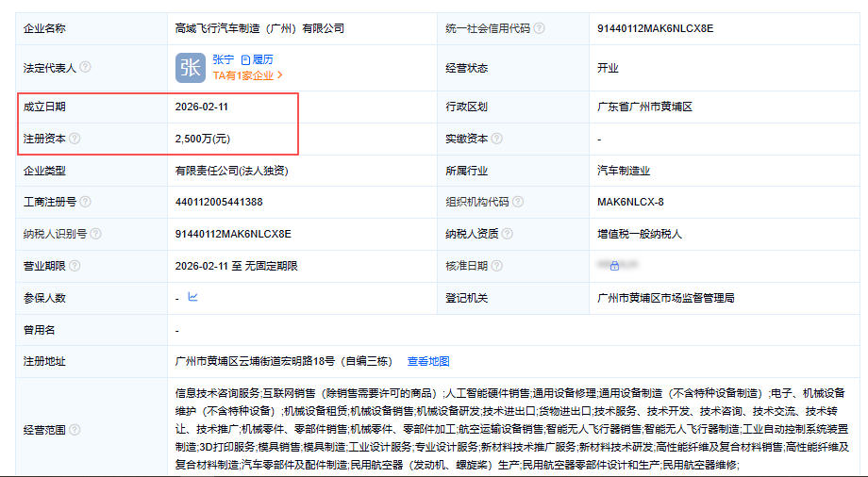Click the 曾用名 label cell

click(92, 330)
